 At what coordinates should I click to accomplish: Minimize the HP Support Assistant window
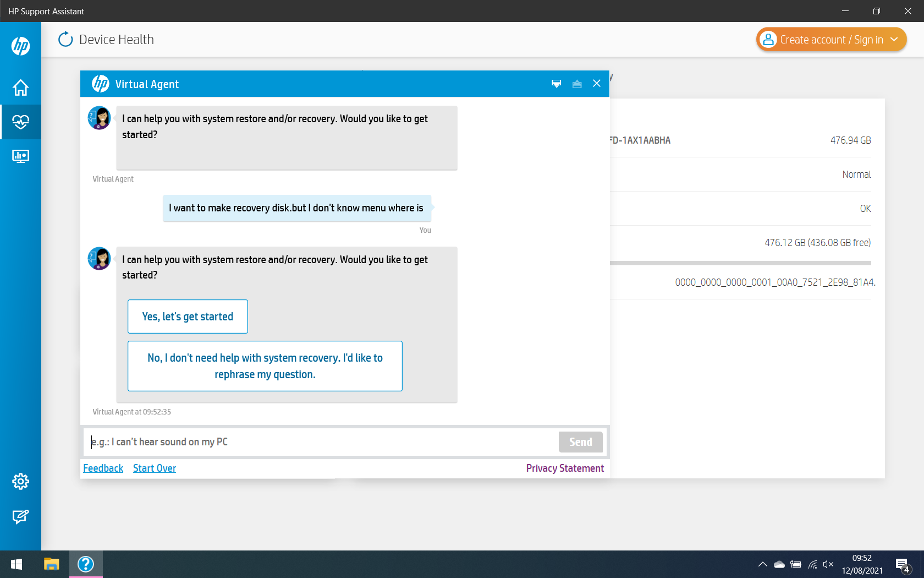pos(845,11)
